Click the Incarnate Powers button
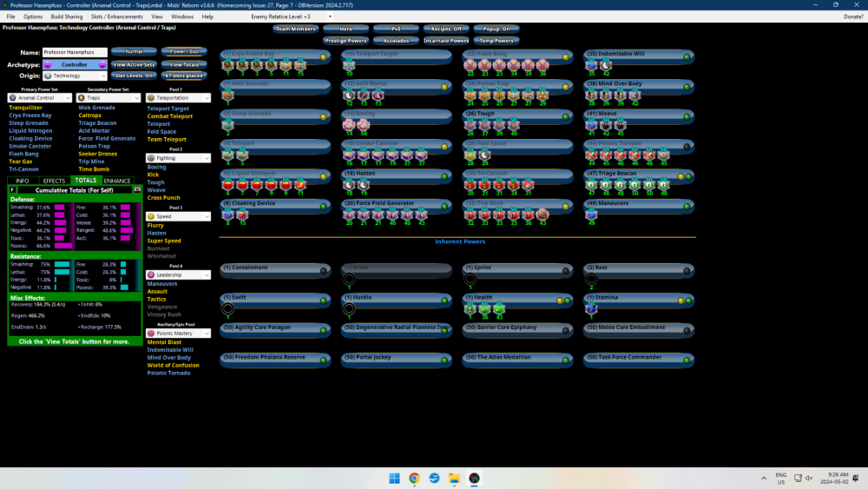 [x=446, y=41]
